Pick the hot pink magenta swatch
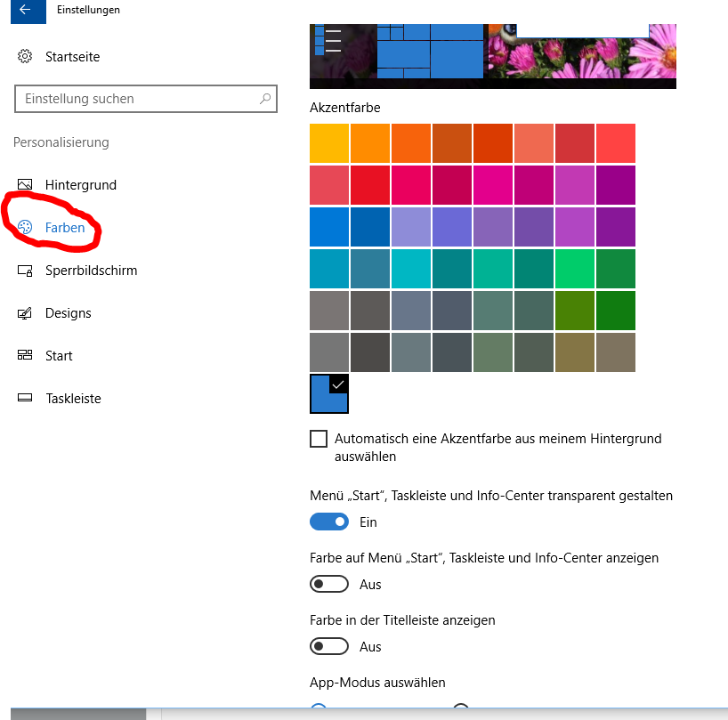 point(493,185)
